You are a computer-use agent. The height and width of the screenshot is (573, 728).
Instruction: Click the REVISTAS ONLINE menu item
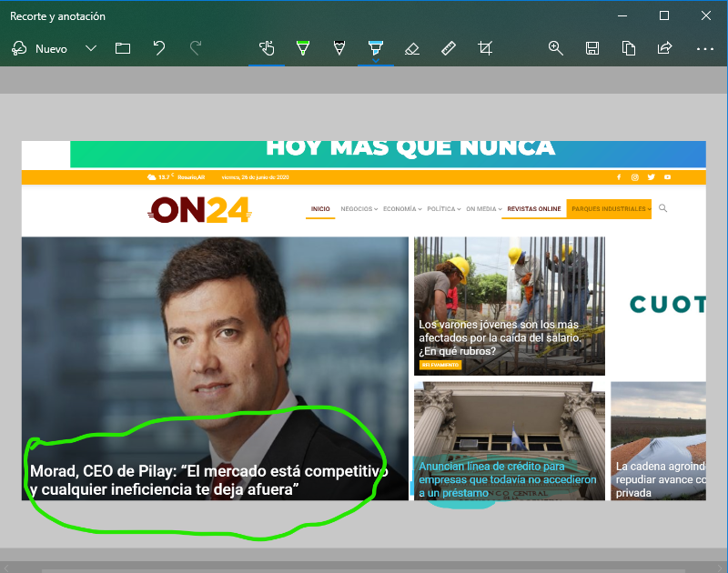(x=534, y=209)
